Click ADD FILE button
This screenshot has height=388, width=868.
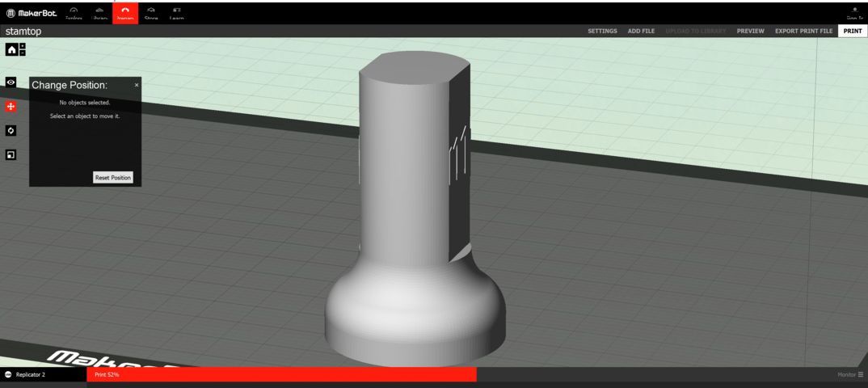(x=641, y=31)
